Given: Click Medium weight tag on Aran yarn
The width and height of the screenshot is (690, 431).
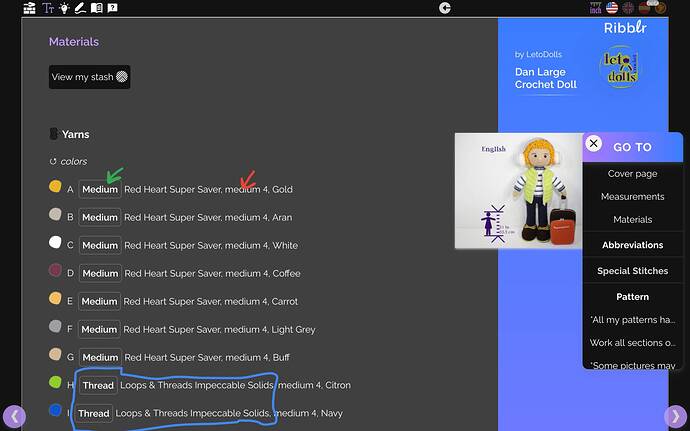Looking at the screenshot, I should 100,217.
